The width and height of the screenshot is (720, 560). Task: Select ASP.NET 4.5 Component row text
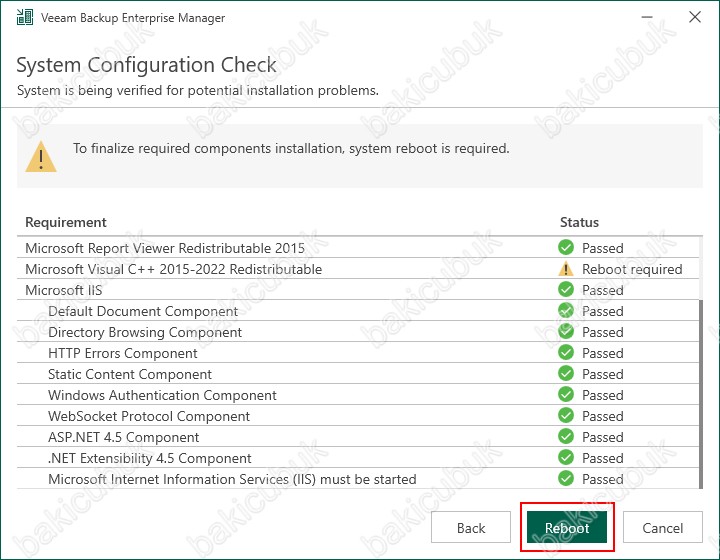(x=124, y=437)
